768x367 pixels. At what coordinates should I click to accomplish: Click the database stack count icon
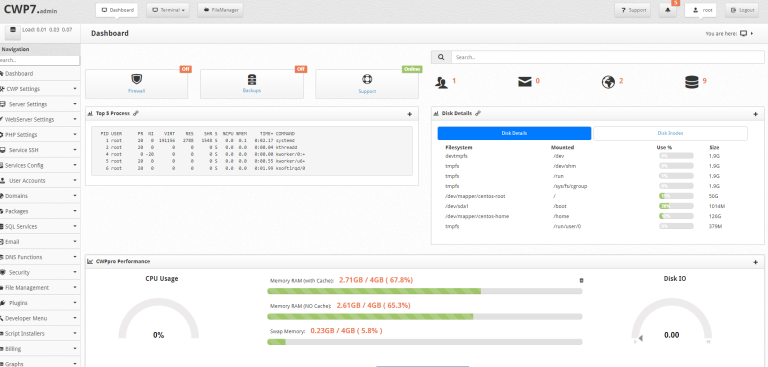tap(692, 82)
